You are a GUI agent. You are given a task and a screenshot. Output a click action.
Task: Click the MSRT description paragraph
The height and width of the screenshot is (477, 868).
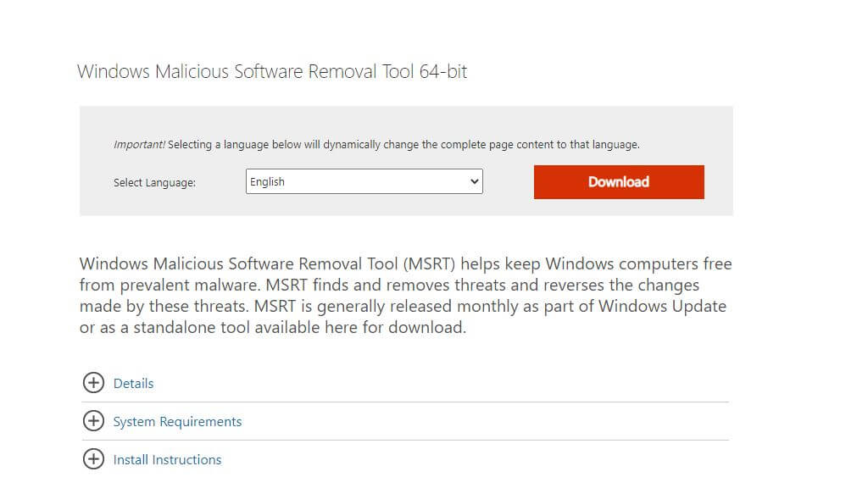coord(405,295)
